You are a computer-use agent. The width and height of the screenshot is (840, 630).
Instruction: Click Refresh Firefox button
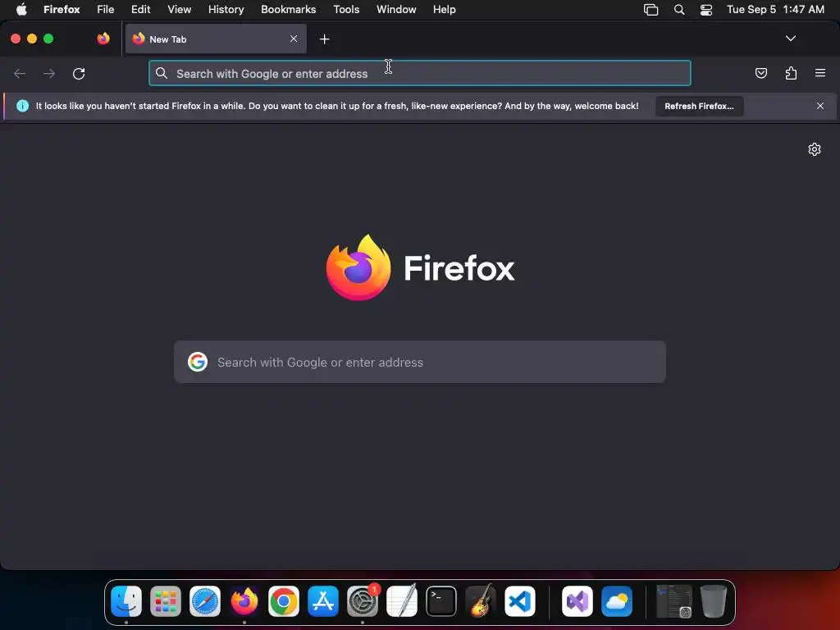(x=699, y=106)
